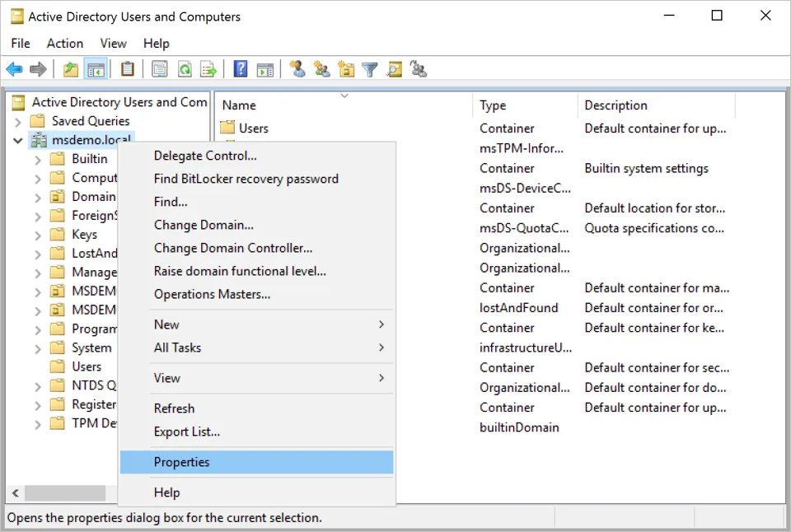Click the blue Back arrow toolbar icon
This screenshot has width=791, height=532.
[14, 69]
